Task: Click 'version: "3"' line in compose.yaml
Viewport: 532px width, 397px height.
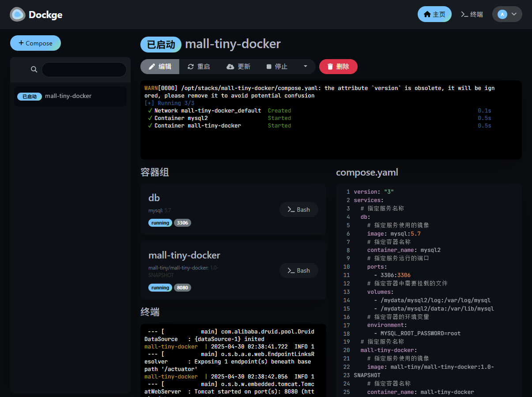Action: 374,192
